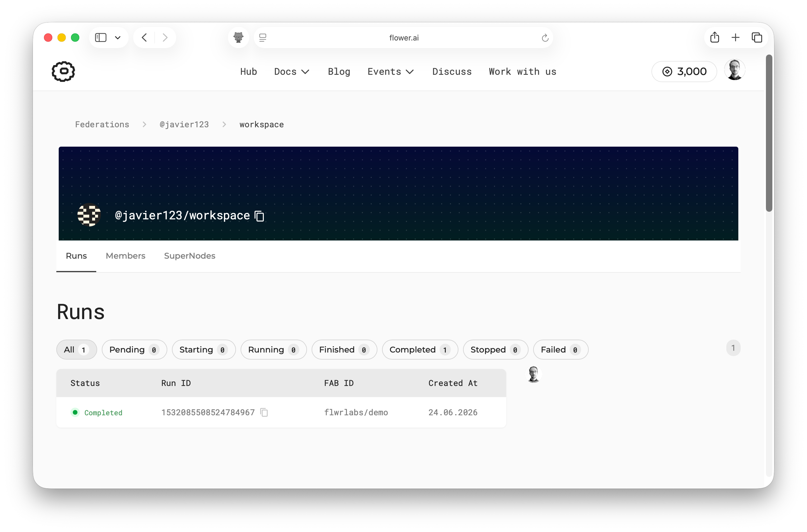This screenshot has height=532, width=807.
Task: Copy the run ID 1532085508524784967
Action: coord(264,413)
